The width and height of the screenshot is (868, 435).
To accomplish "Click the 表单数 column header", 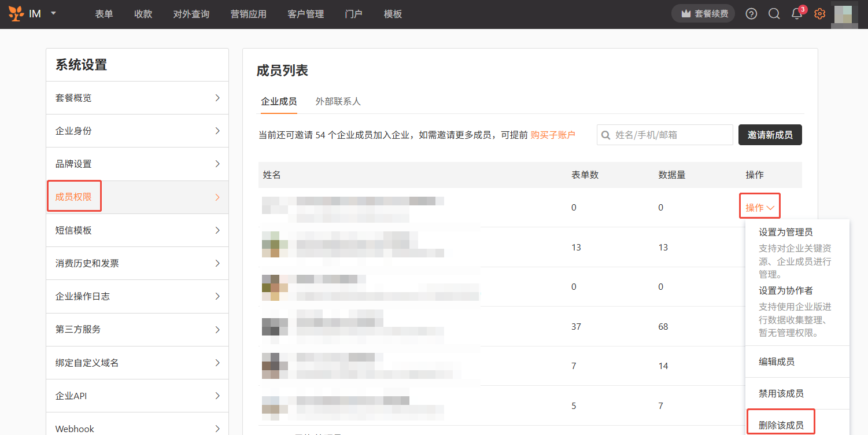I will click(585, 175).
